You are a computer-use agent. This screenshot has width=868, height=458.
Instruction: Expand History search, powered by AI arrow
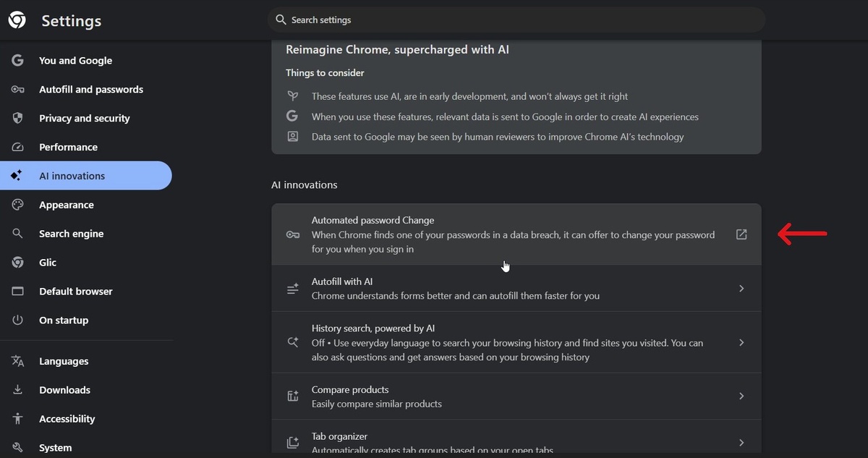741,342
